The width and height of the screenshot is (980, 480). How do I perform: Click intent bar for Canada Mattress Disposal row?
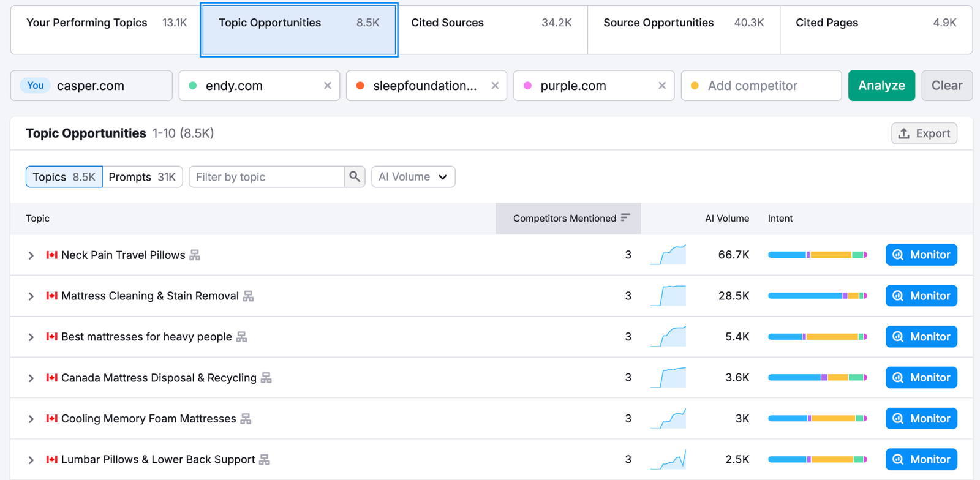pyautogui.click(x=818, y=378)
